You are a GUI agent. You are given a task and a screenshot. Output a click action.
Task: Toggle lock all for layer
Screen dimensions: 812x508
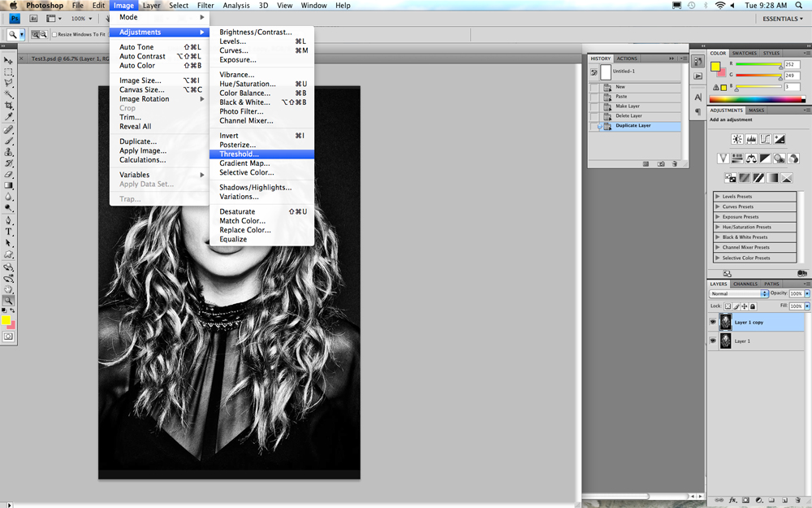coord(753,306)
